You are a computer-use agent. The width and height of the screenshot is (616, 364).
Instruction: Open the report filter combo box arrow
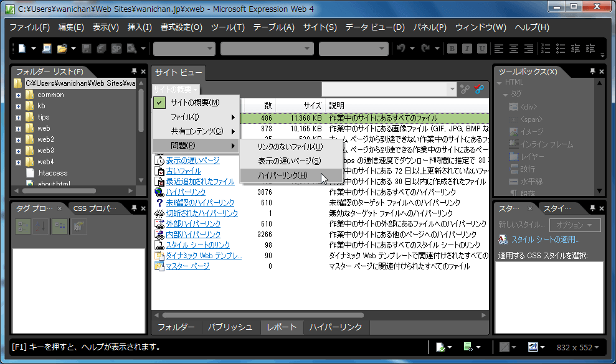pos(452,89)
